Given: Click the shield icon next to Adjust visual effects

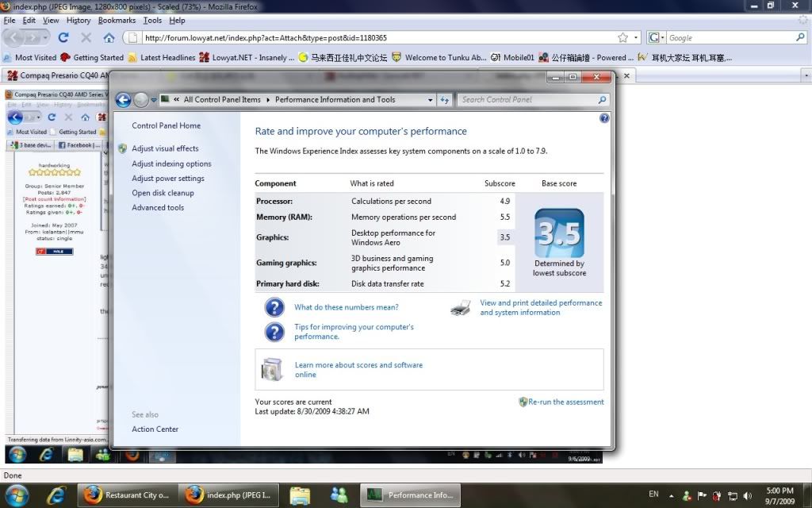Looking at the screenshot, I should pos(122,148).
